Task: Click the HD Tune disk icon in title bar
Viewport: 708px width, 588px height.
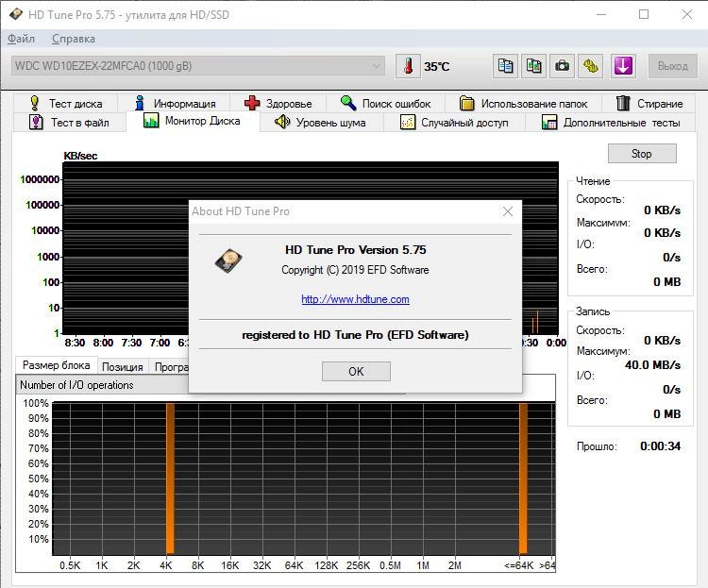Action: pyautogui.click(x=16, y=14)
